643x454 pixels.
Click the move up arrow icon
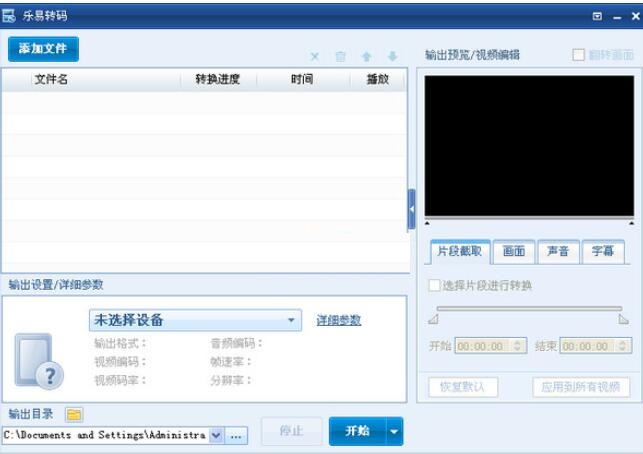click(x=367, y=57)
